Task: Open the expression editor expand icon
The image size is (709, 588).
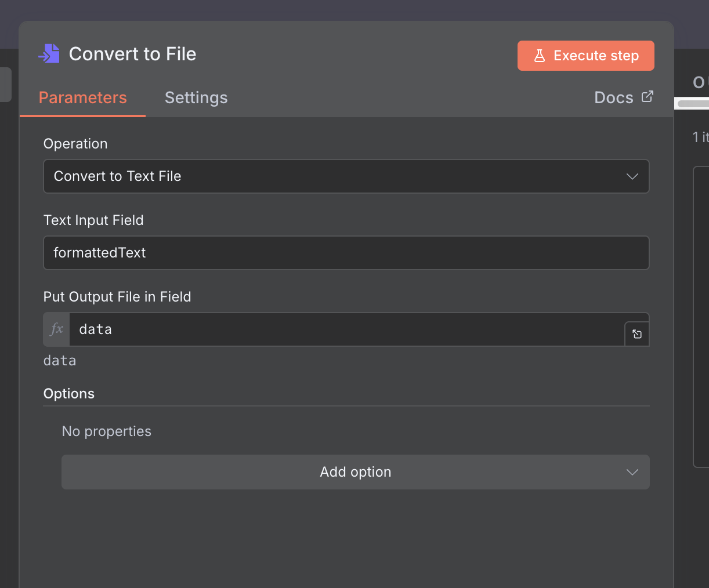Action: pyautogui.click(x=637, y=334)
